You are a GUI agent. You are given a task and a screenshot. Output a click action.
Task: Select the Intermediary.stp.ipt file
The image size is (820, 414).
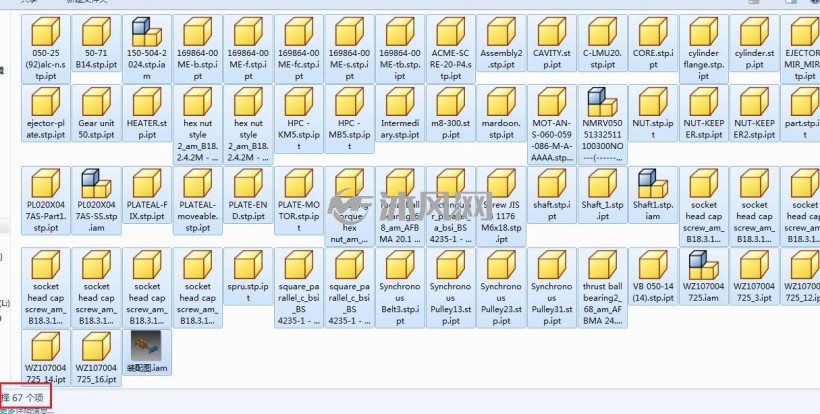(400, 113)
